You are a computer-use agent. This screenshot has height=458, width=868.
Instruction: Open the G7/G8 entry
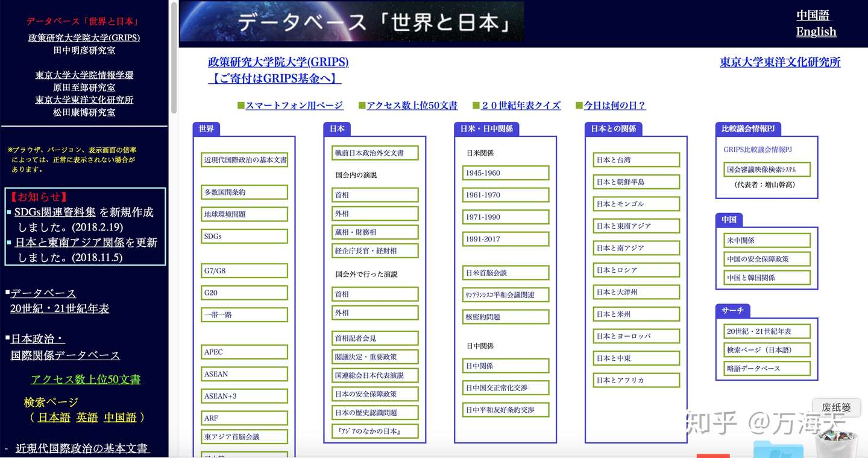coord(244,271)
